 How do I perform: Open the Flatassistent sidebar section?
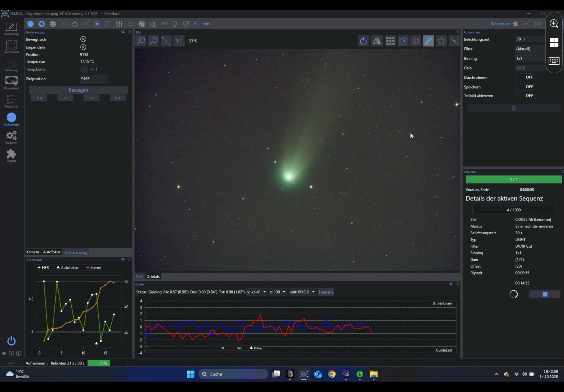click(x=11, y=83)
